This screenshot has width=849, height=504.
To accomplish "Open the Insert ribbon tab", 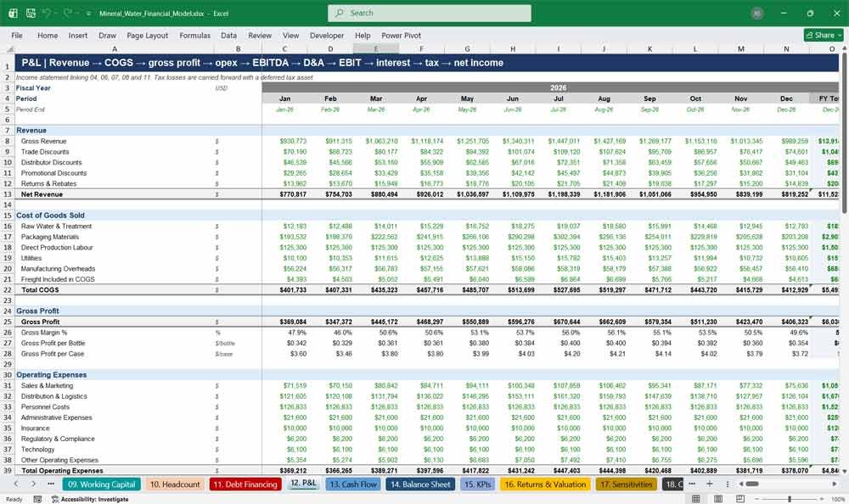I will coord(78,35).
